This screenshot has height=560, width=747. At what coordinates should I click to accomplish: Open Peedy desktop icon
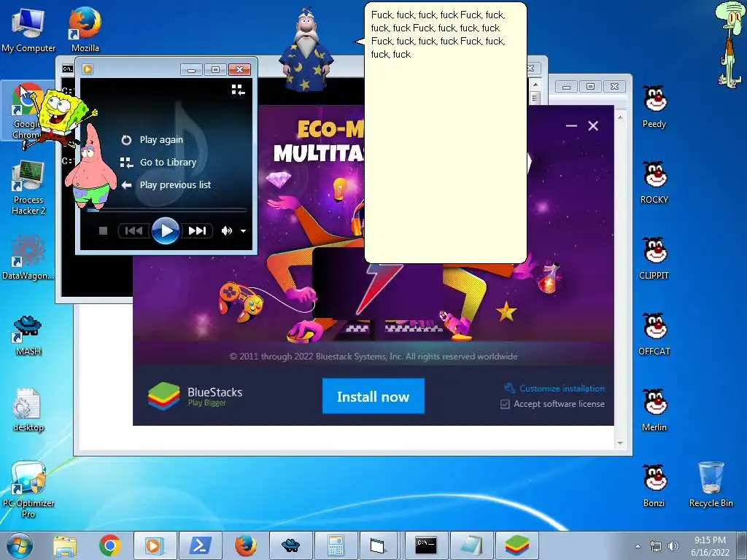tap(654, 106)
